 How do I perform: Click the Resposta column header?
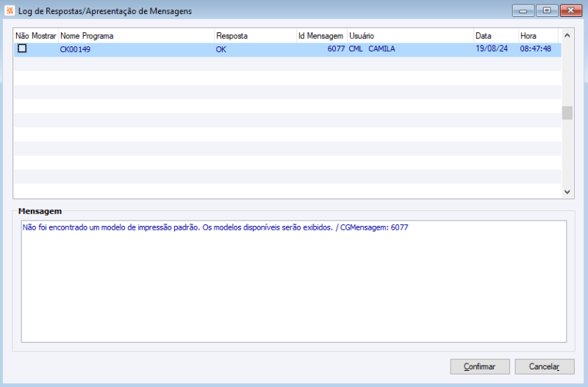pyautogui.click(x=255, y=36)
